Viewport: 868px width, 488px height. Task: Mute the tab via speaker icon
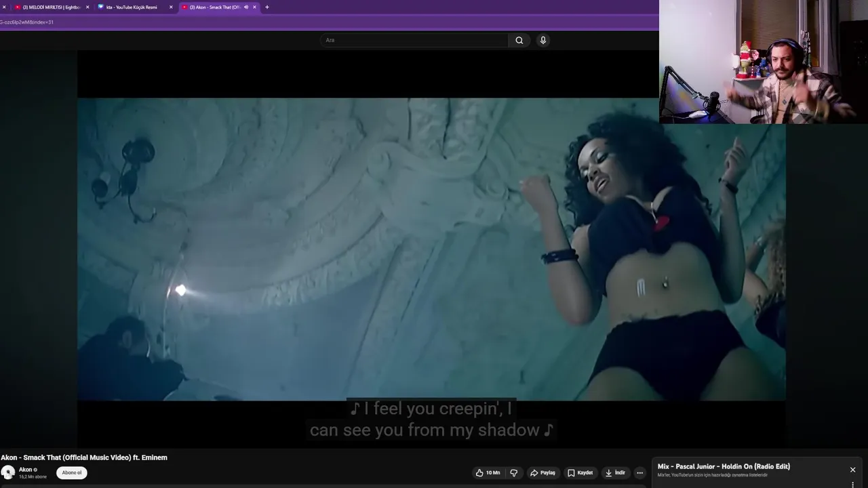tap(245, 7)
